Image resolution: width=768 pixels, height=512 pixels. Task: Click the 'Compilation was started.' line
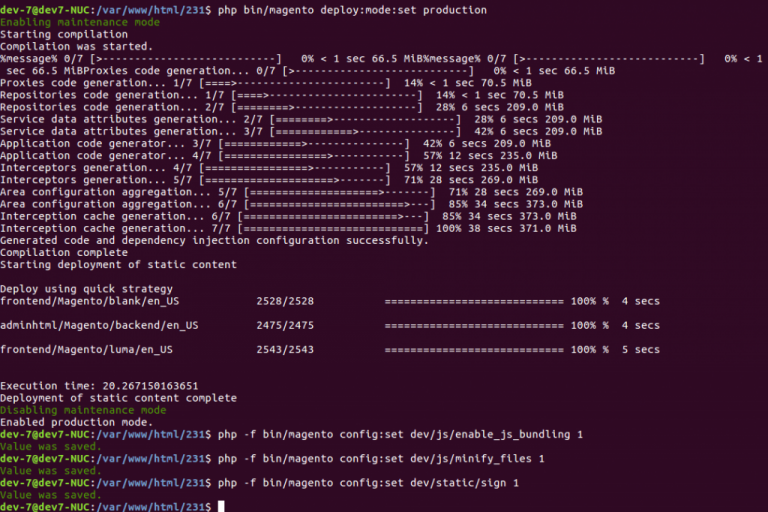[76, 47]
